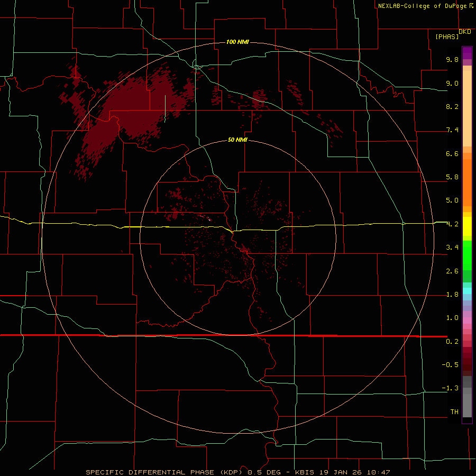This screenshot has width=476, height=476.
Task: Click the NEXLAB-College of DuPage label
Action: (x=422, y=6)
